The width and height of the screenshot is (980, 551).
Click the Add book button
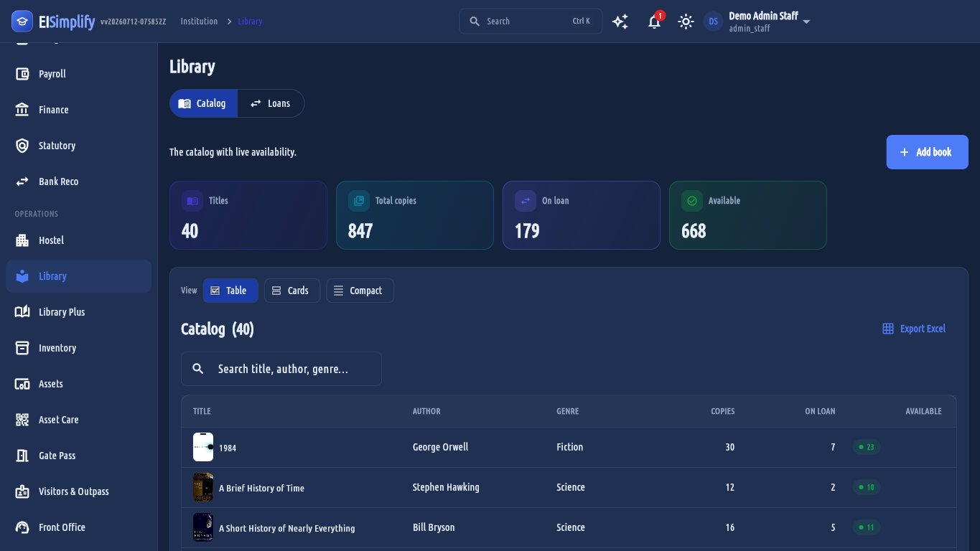927,152
